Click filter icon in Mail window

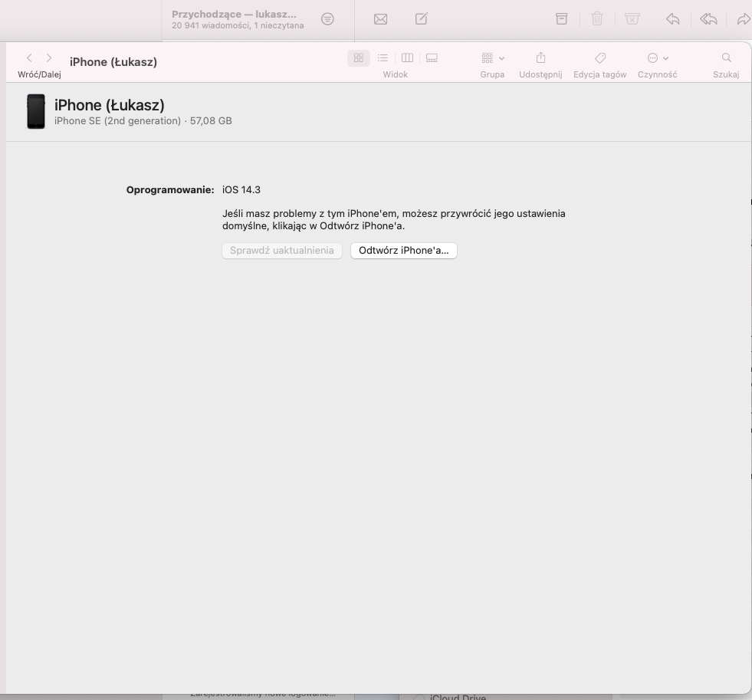click(x=327, y=19)
